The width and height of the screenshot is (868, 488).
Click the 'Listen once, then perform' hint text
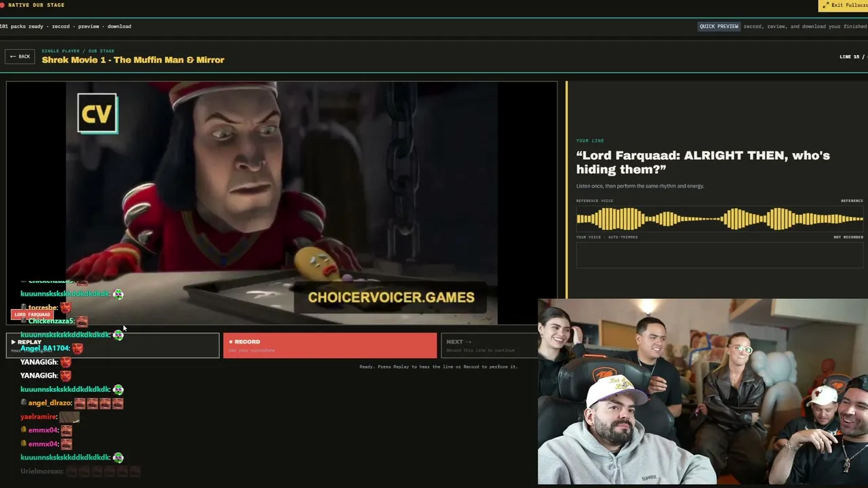[x=640, y=186]
